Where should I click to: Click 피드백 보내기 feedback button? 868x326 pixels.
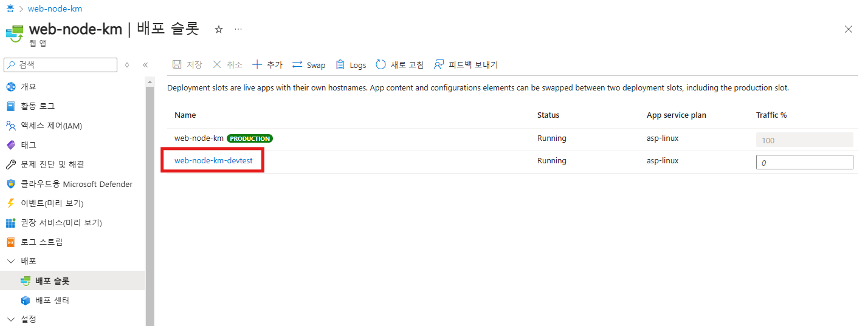pos(466,65)
